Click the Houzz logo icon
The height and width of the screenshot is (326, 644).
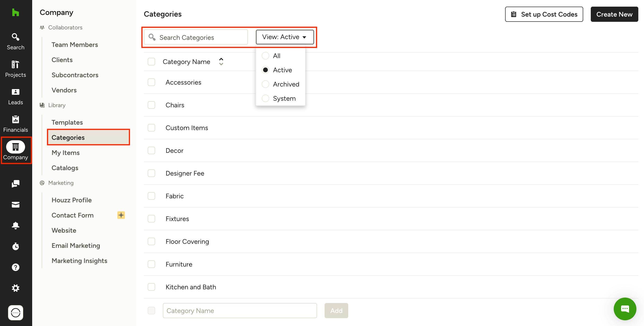pyautogui.click(x=16, y=12)
